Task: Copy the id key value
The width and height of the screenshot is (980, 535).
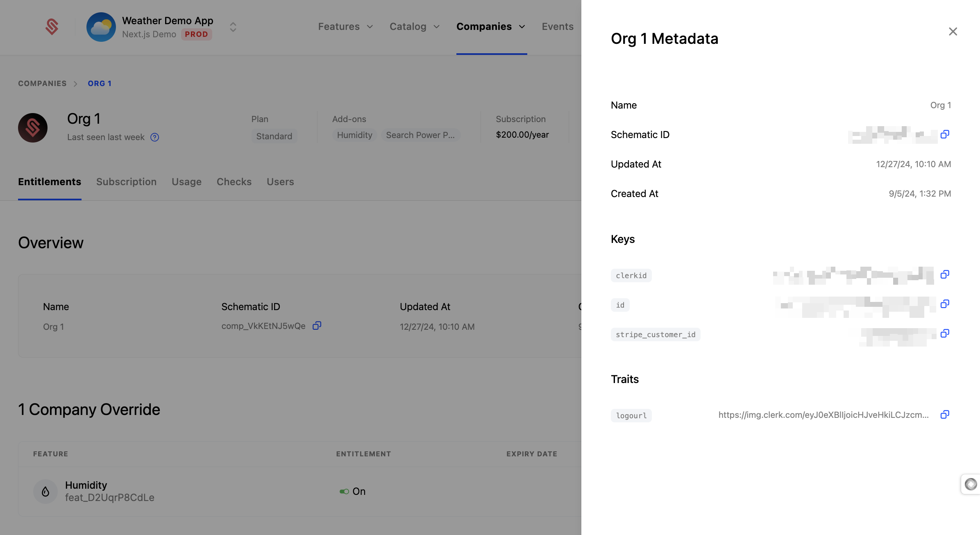Action: tap(945, 304)
